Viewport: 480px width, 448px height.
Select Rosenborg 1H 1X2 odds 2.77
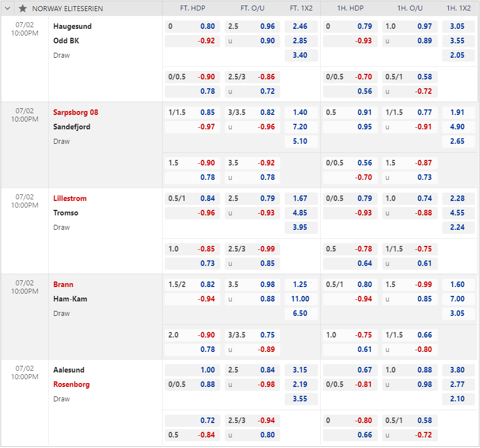pyautogui.click(x=458, y=385)
